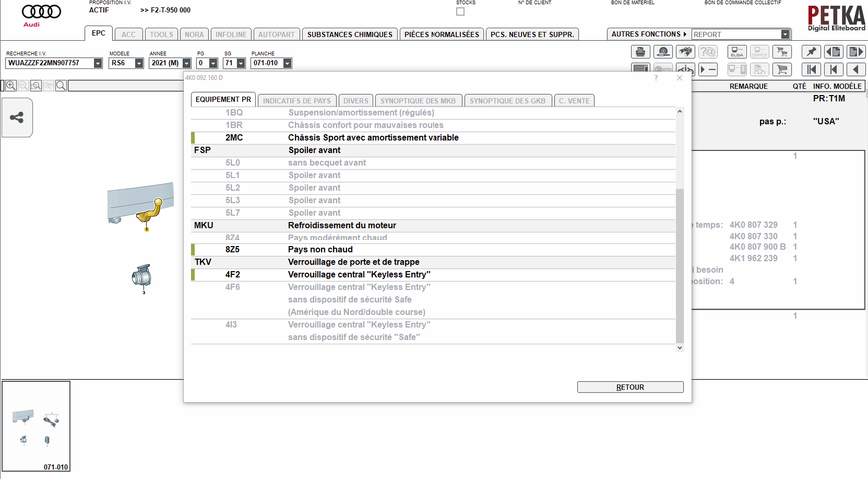Select the EPC tab
The height and width of the screenshot is (479, 868).
(99, 33)
